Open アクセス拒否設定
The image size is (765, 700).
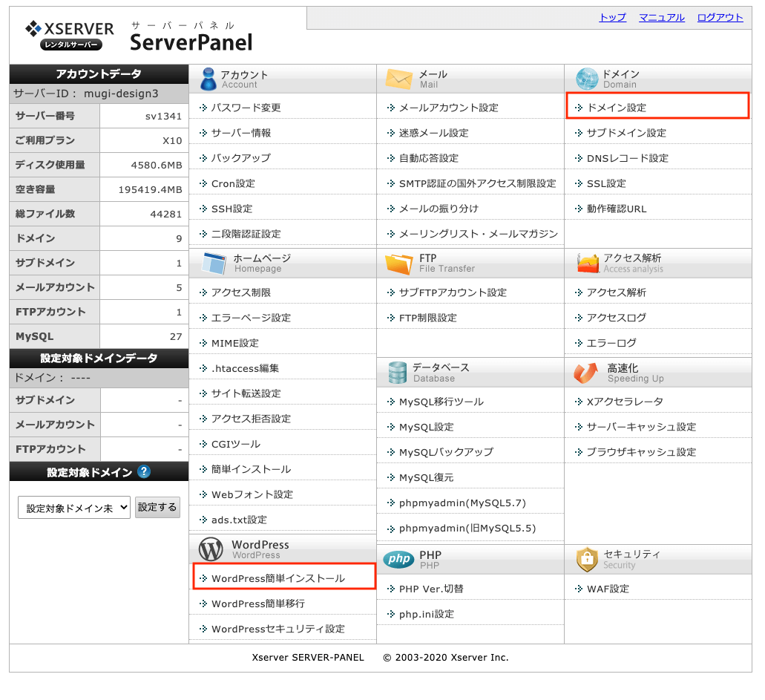click(x=251, y=419)
